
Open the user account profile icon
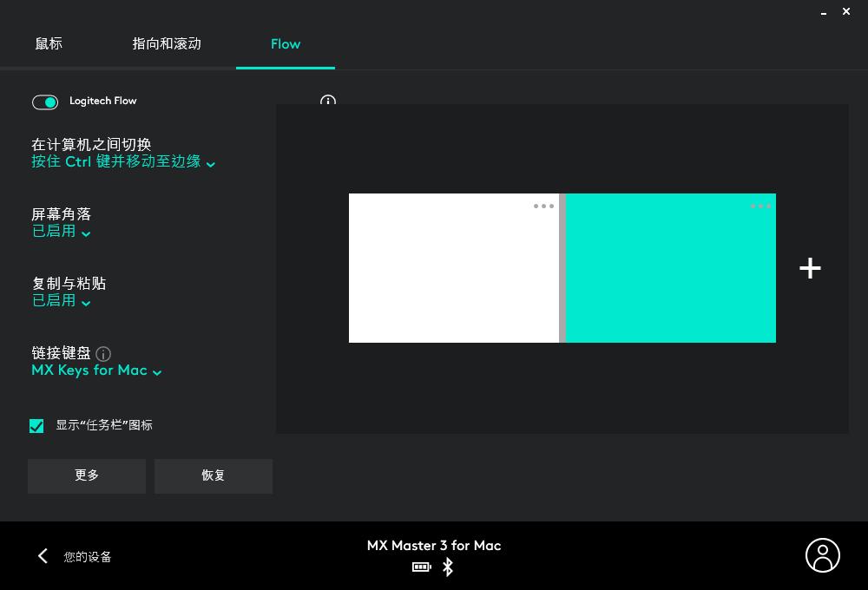coord(823,555)
